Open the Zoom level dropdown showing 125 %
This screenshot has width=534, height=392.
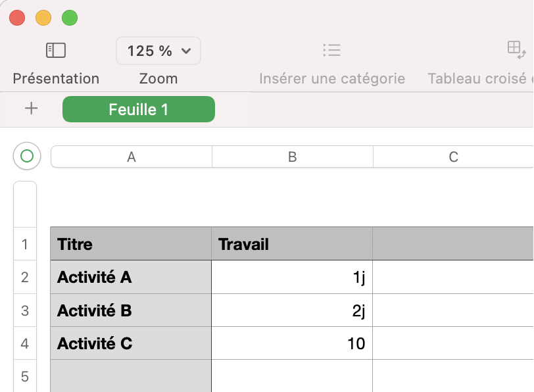click(158, 51)
